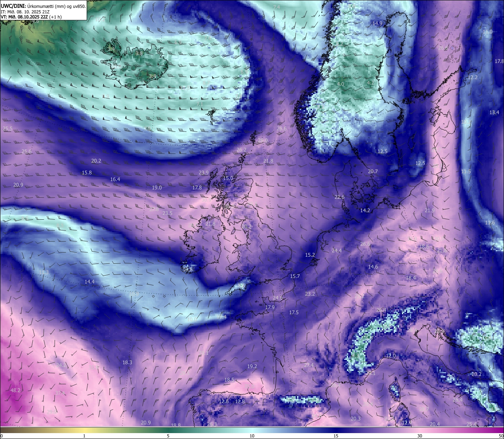Click the 20.7 value in Kattegat

coord(372,172)
